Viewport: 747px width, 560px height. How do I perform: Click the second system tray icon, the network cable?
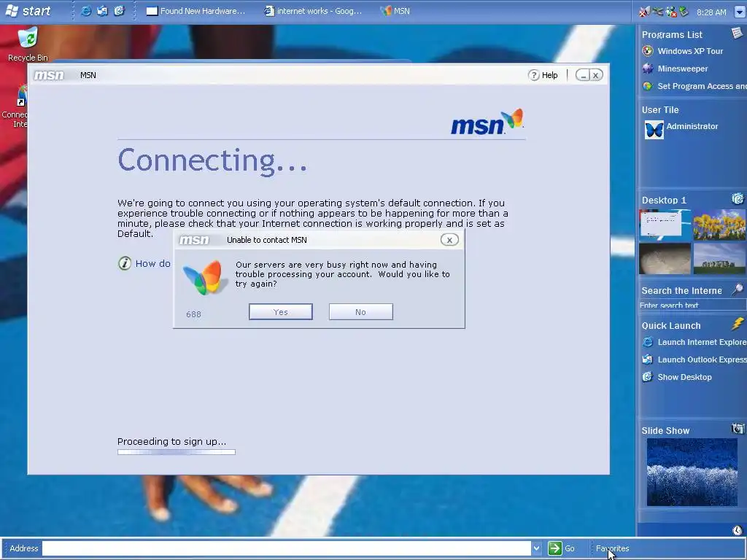658,12
